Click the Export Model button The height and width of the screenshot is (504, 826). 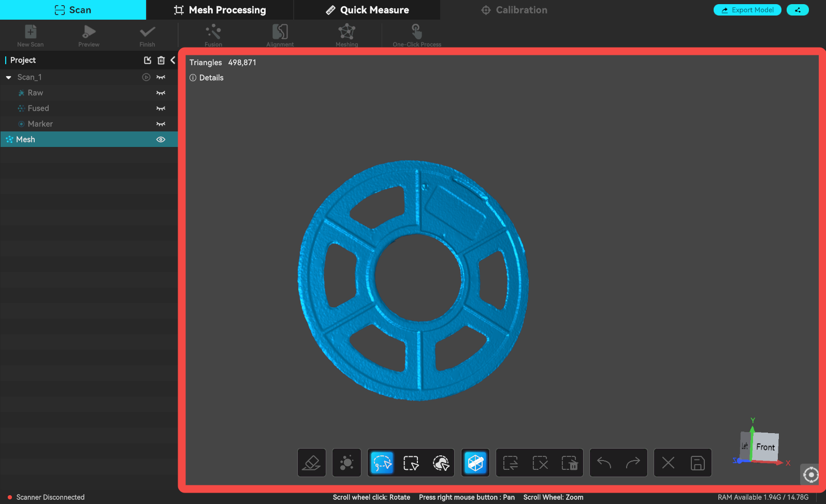tap(747, 10)
